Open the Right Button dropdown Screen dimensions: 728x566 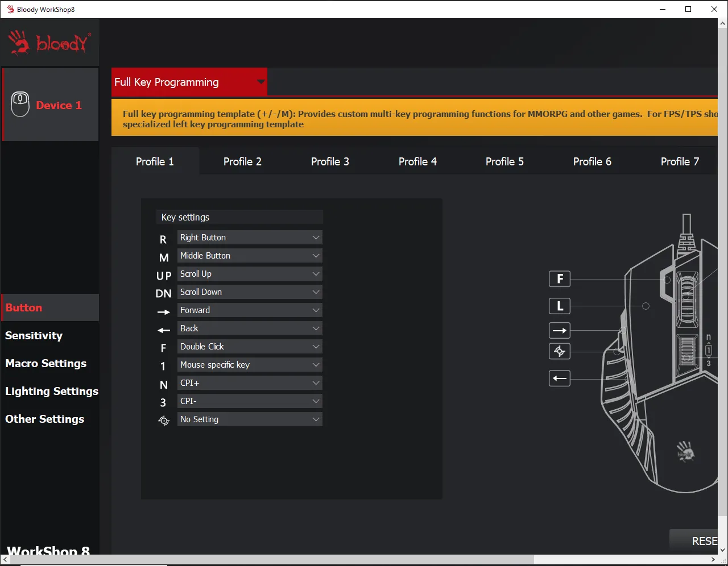click(250, 238)
